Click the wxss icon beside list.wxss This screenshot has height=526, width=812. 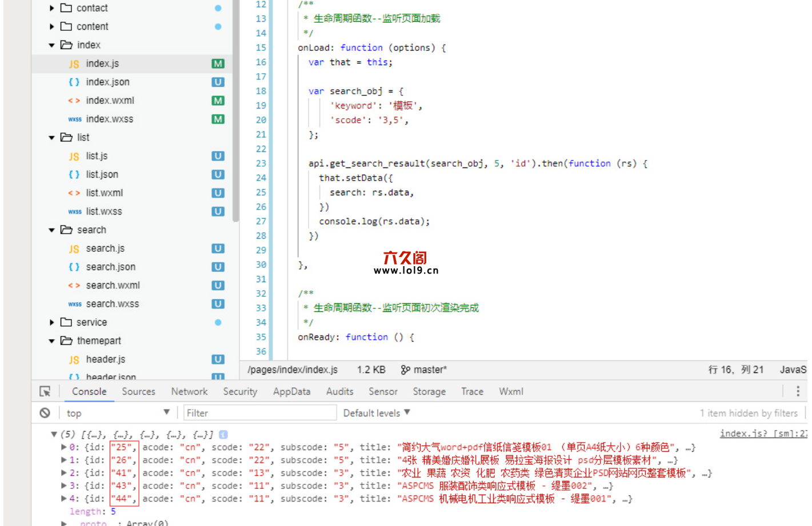(75, 212)
